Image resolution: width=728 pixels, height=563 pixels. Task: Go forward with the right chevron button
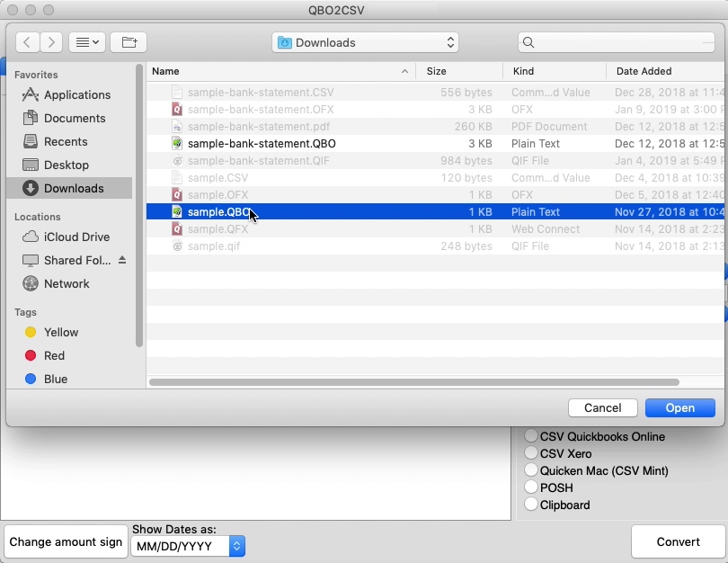[x=51, y=43]
